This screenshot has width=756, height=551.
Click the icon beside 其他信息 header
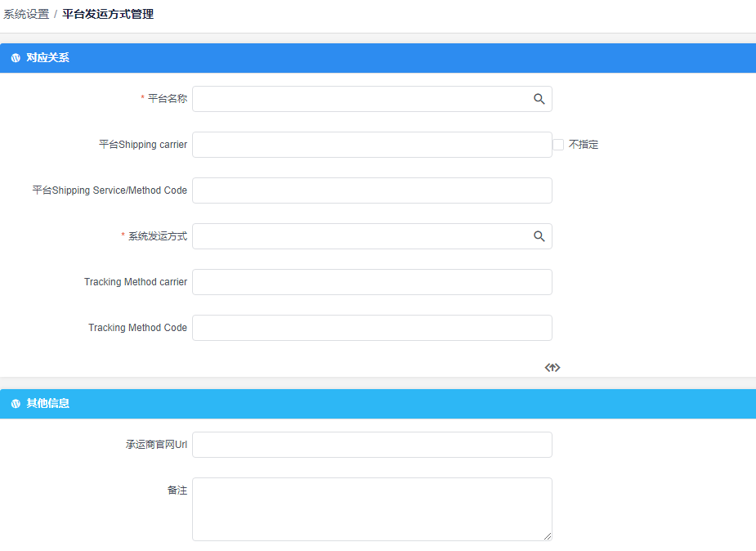click(x=16, y=404)
